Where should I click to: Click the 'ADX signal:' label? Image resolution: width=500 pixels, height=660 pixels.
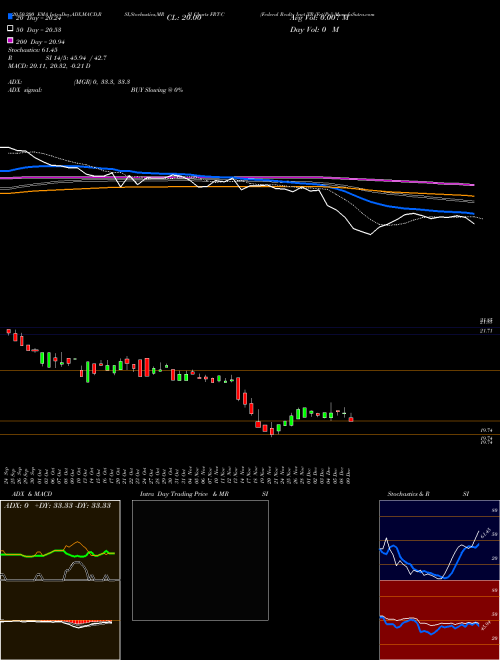click(x=25, y=90)
